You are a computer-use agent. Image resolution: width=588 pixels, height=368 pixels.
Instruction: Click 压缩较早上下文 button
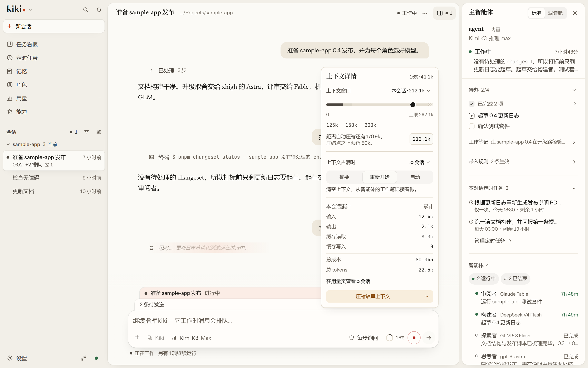[x=373, y=296]
